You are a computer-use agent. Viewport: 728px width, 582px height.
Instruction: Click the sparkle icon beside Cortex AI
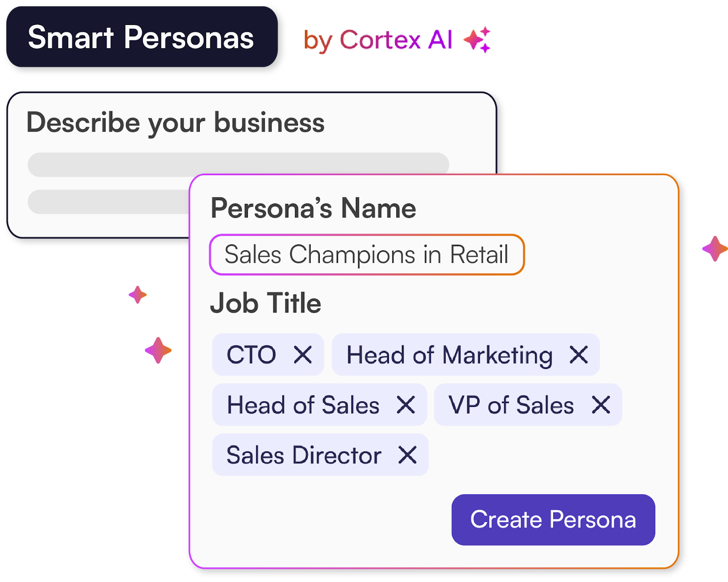click(477, 40)
